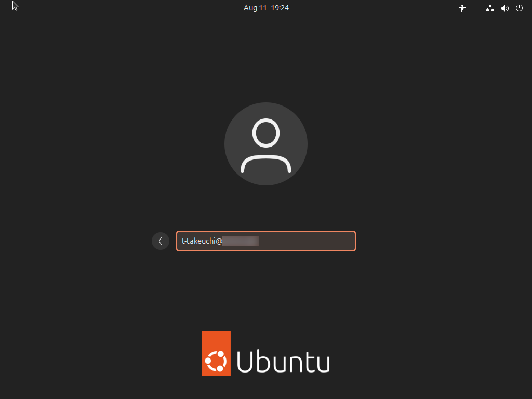Open the volume speaker icon
Screen dimensions: 532x399
(505, 8)
